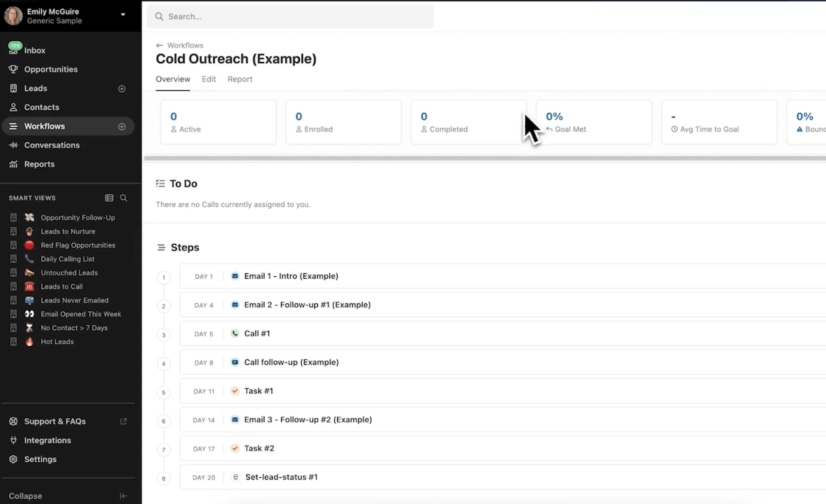Open step Email 2 - Follow-up #1
The image size is (826, 504).
[503, 305]
